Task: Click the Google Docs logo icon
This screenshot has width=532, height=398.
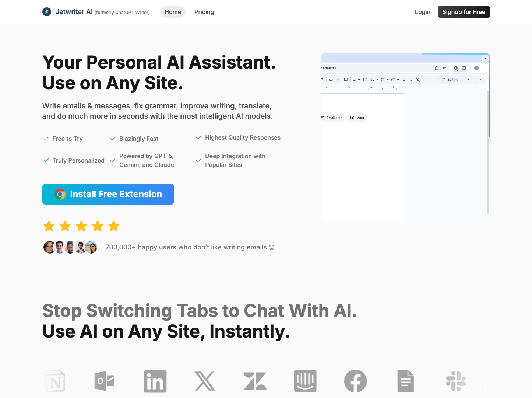Action: pos(406,381)
